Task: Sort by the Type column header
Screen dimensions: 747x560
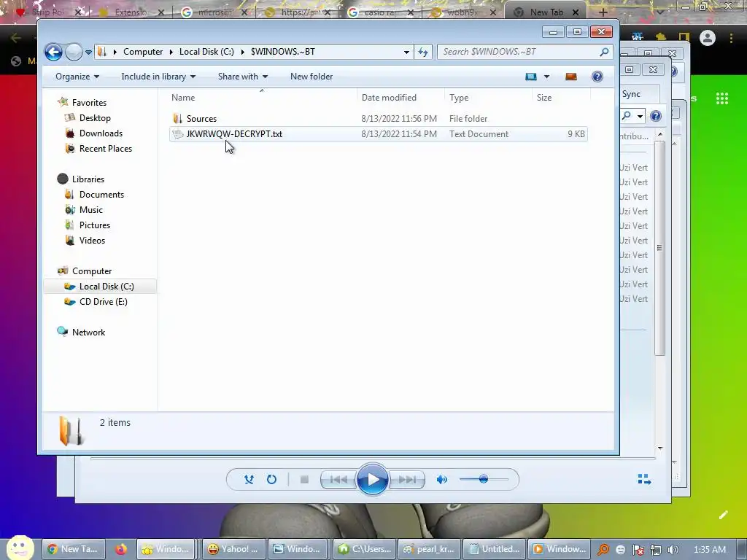Action: 488,98
